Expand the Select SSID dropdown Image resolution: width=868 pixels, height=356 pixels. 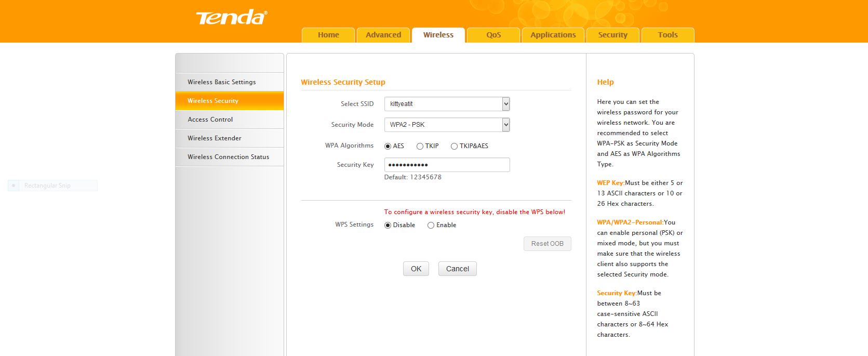(x=447, y=104)
